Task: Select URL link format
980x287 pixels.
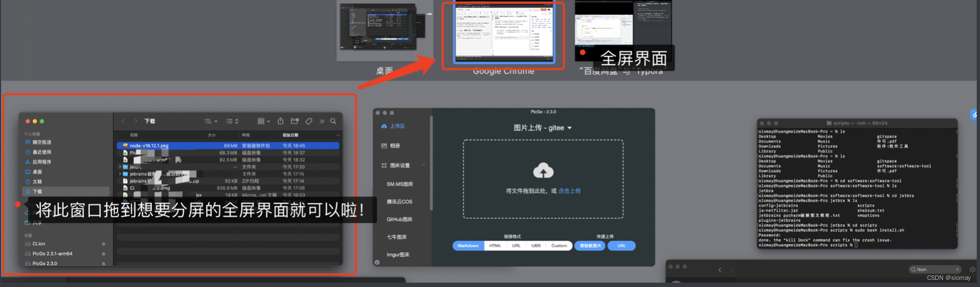Action: click(x=516, y=246)
